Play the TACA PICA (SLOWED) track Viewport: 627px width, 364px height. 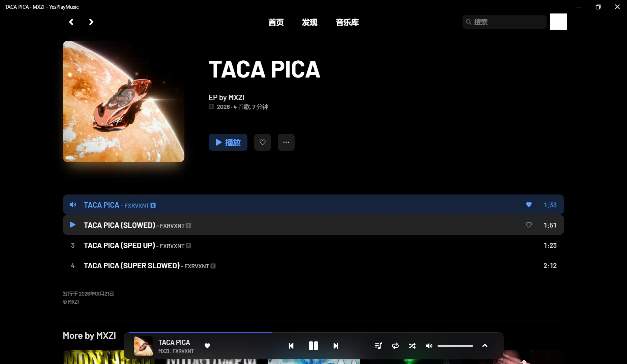tap(72, 225)
